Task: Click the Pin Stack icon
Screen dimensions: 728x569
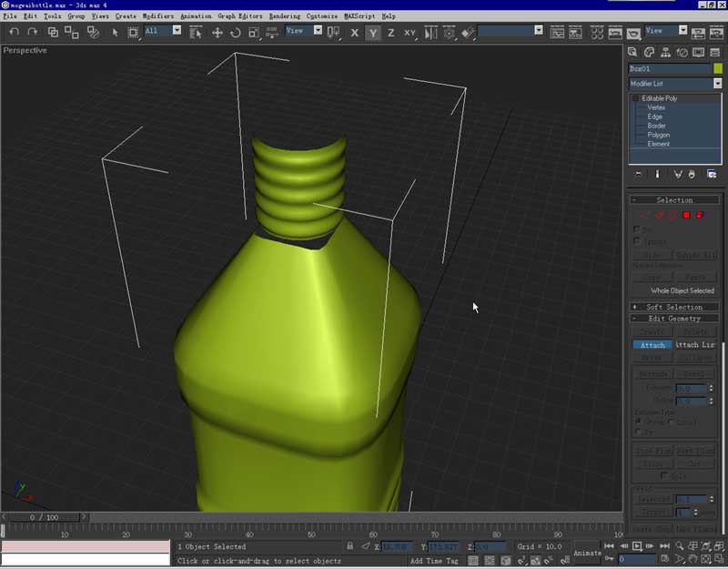Action: (638, 174)
